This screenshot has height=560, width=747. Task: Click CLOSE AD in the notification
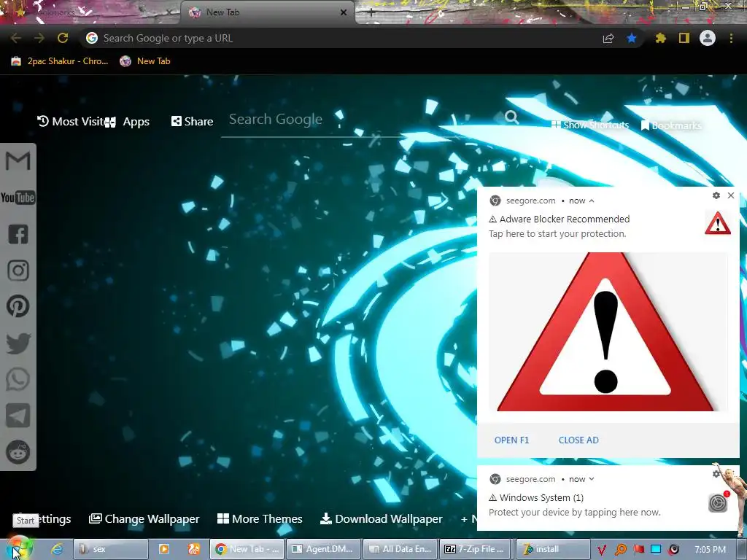point(578,440)
